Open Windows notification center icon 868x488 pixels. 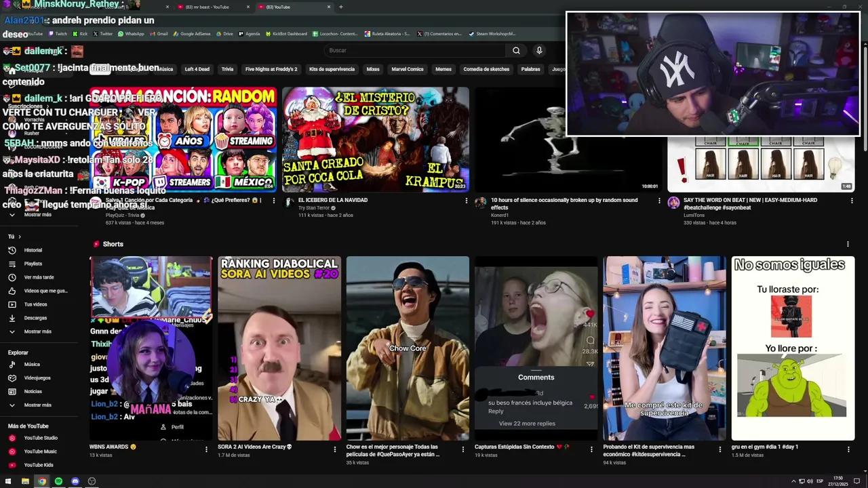pyautogui.click(x=857, y=481)
